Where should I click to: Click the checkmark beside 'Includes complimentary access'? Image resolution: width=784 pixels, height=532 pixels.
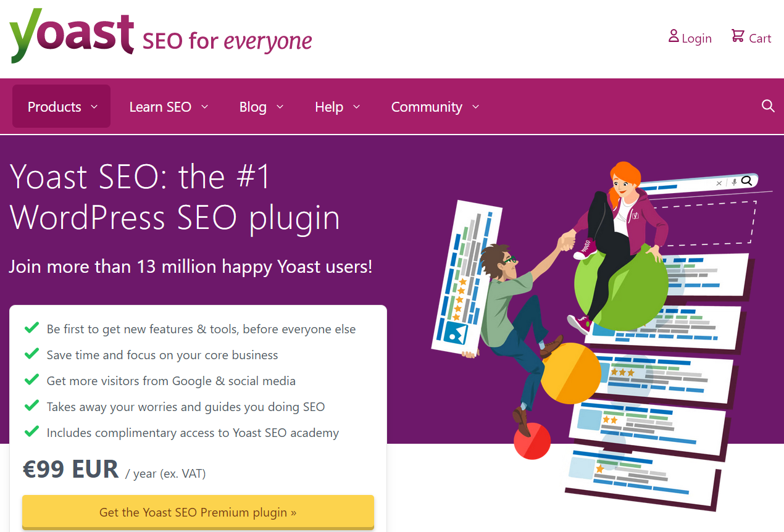pos(31,431)
